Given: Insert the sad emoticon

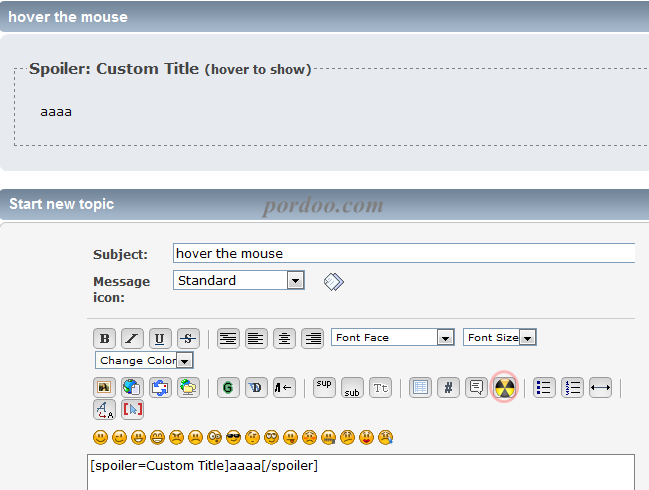Looking at the screenshot, I should 195,437.
